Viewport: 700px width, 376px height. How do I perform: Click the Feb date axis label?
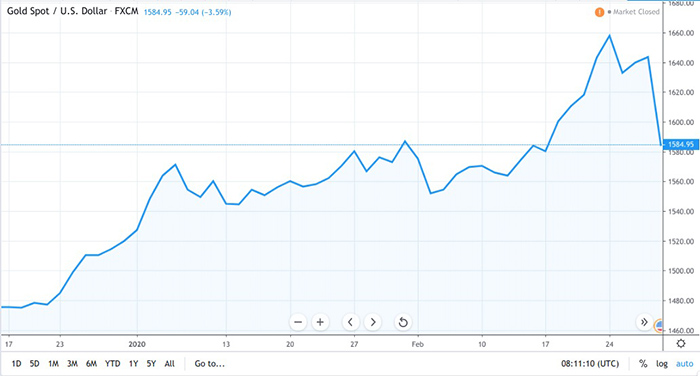[x=417, y=344]
